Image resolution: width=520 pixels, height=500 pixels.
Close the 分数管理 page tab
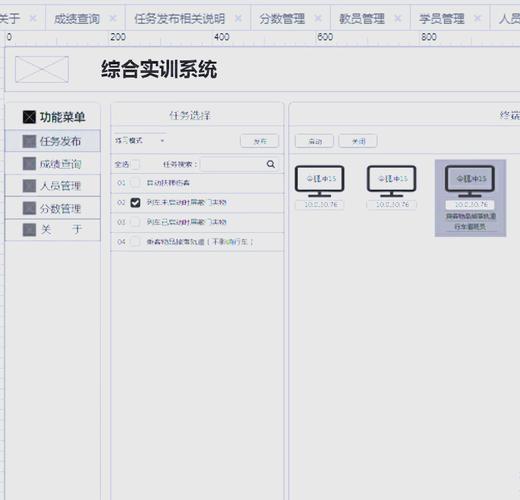[318, 18]
